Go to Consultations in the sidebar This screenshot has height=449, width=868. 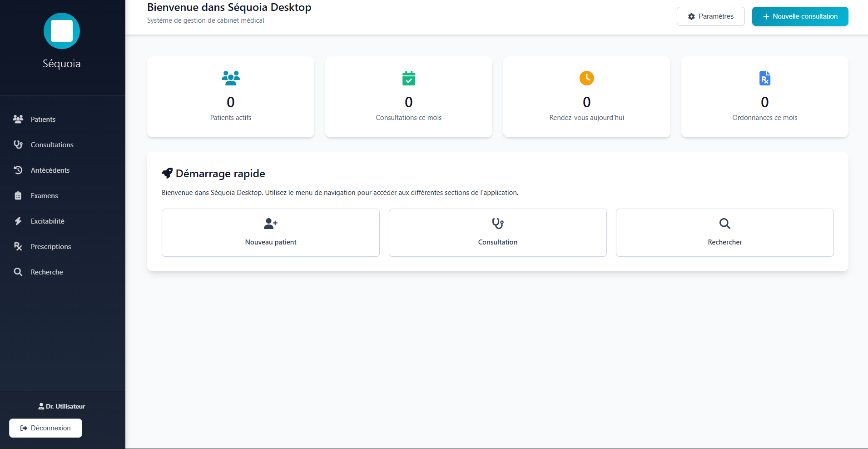[x=52, y=145]
